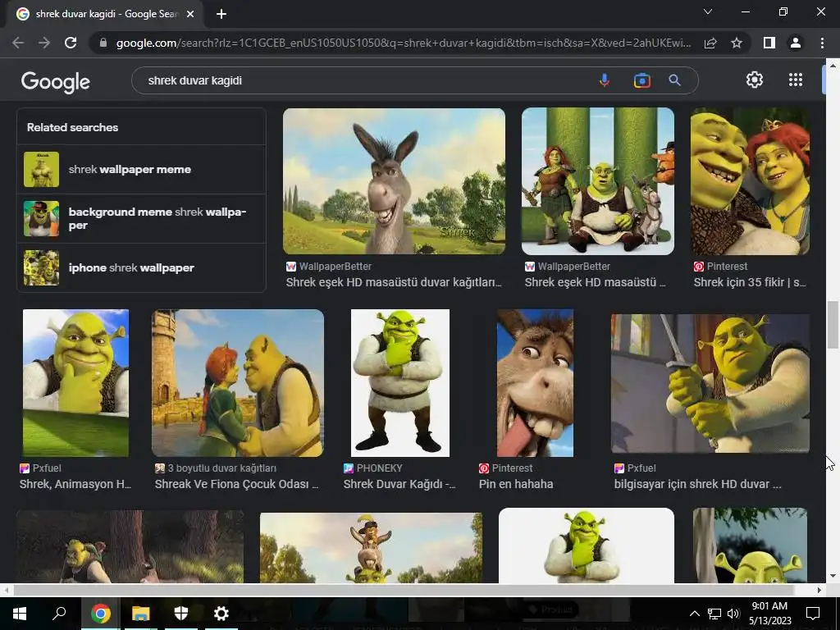The image size is (840, 630).
Task: Select background meme shrek wallpaper search
Action: [141, 218]
